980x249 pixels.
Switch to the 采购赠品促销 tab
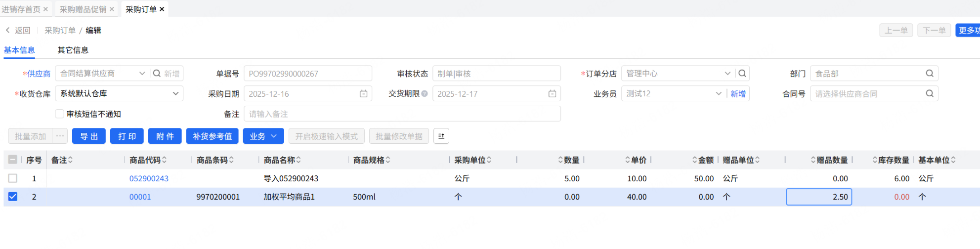tap(83, 9)
